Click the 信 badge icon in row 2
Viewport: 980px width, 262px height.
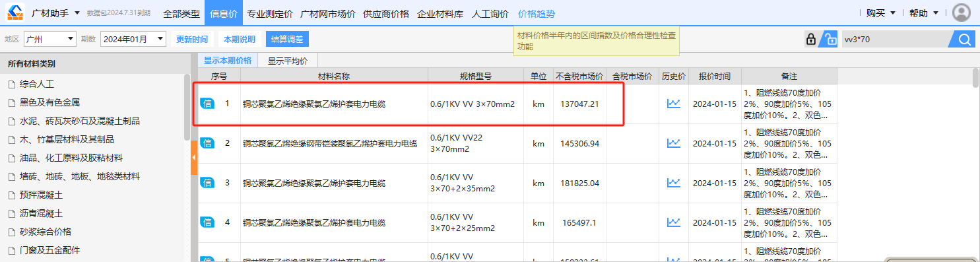(207, 143)
